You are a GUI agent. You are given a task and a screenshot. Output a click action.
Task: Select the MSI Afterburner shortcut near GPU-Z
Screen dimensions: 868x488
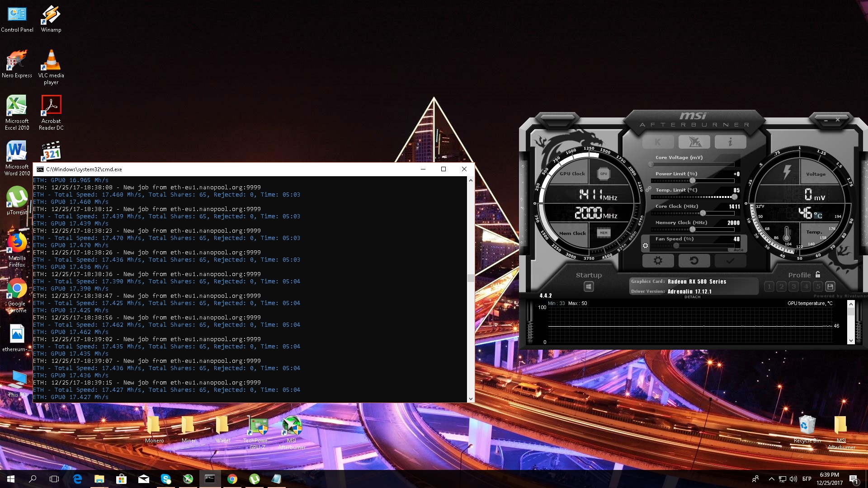(292, 432)
